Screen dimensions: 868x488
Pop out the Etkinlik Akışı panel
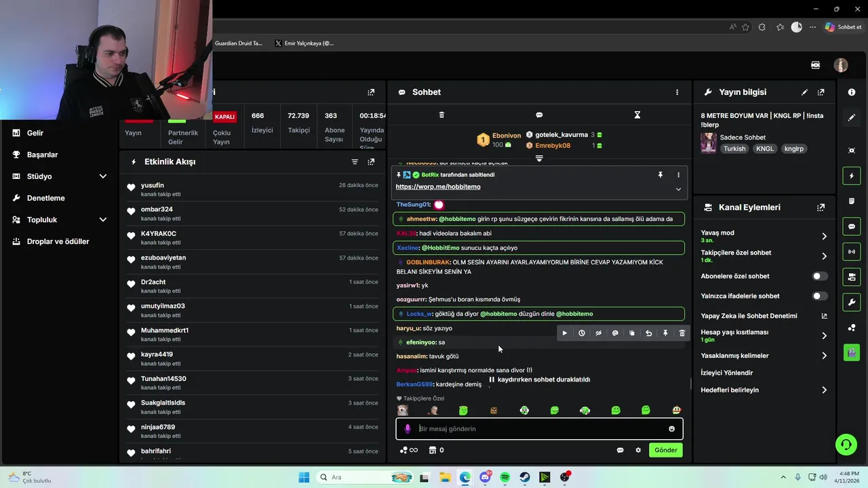(371, 162)
